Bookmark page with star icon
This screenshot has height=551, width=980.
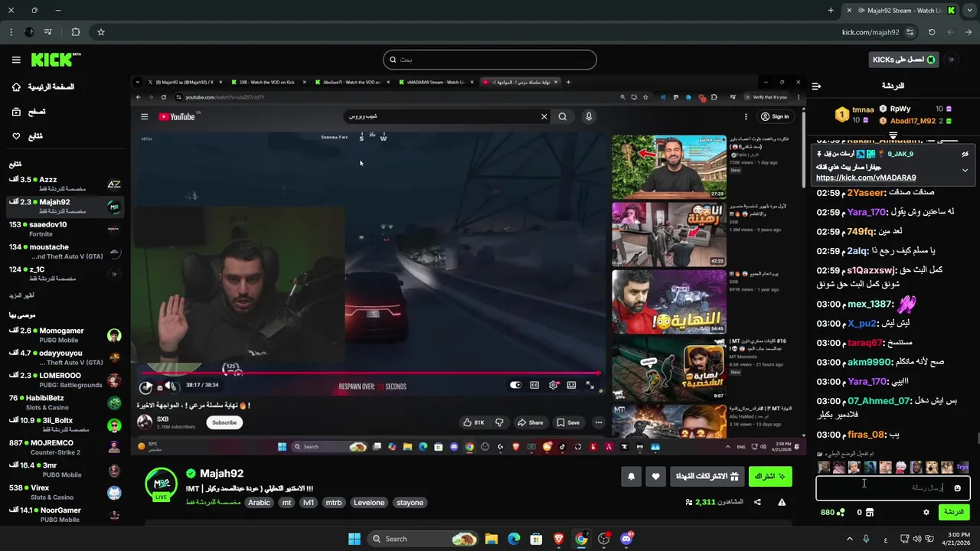click(x=100, y=32)
